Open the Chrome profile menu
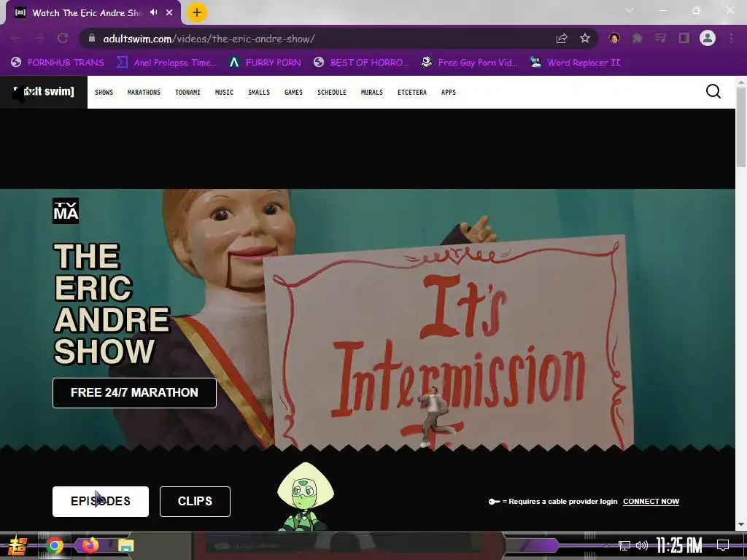The image size is (747, 560). point(708,38)
